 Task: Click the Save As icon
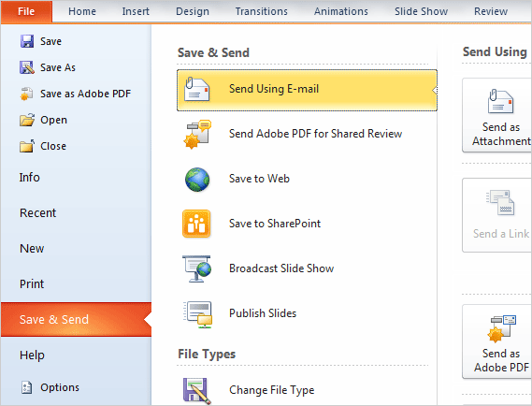coord(27,67)
